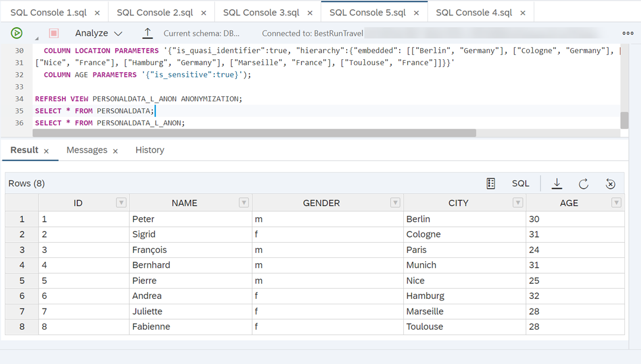Close the SQL Console 4.sql tab

coord(522,13)
